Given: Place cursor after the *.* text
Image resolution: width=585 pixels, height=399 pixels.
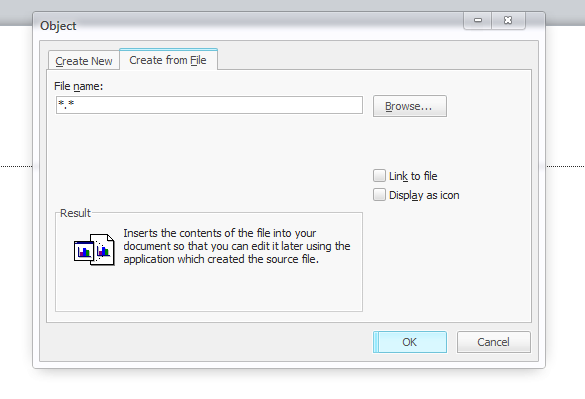Looking at the screenshot, I should [75, 104].
